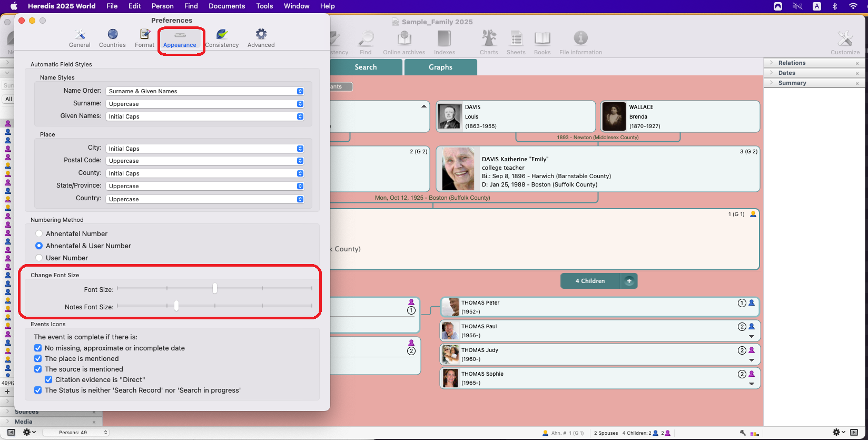Image resolution: width=868 pixels, height=440 pixels.
Task: Open the Surname style dropdown
Action: [x=205, y=104]
